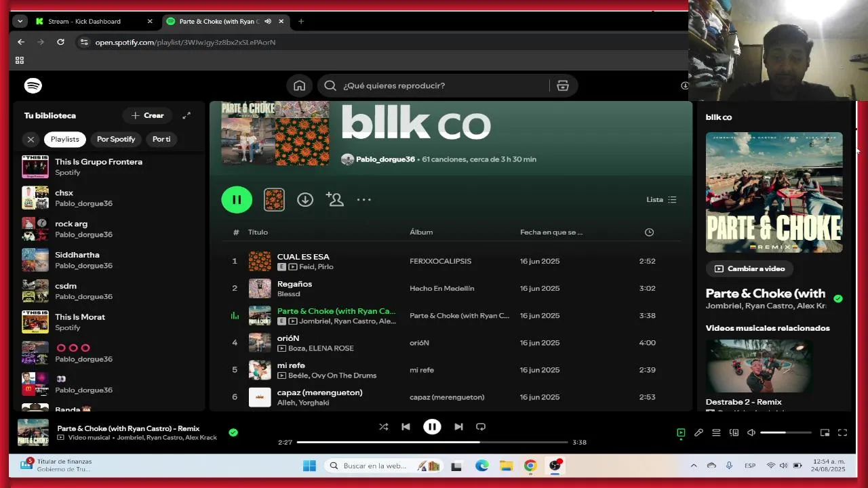Open the Hecho En Medellín album link
Viewport: 868px width, 488px height.
(441, 288)
